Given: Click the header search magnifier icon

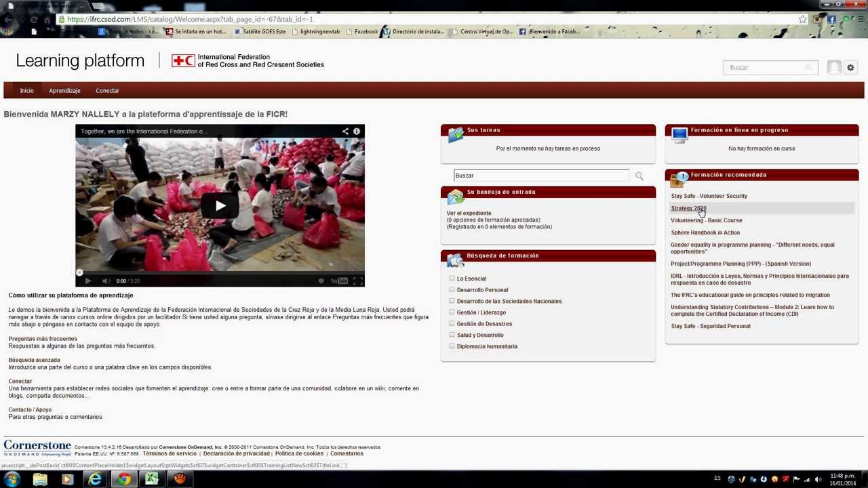Looking at the screenshot, I should [808, 67].
